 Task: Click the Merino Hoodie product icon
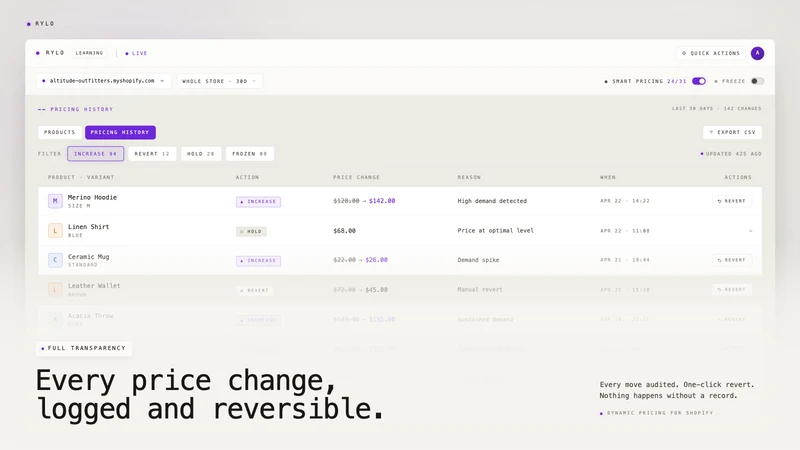click(55, 201)
